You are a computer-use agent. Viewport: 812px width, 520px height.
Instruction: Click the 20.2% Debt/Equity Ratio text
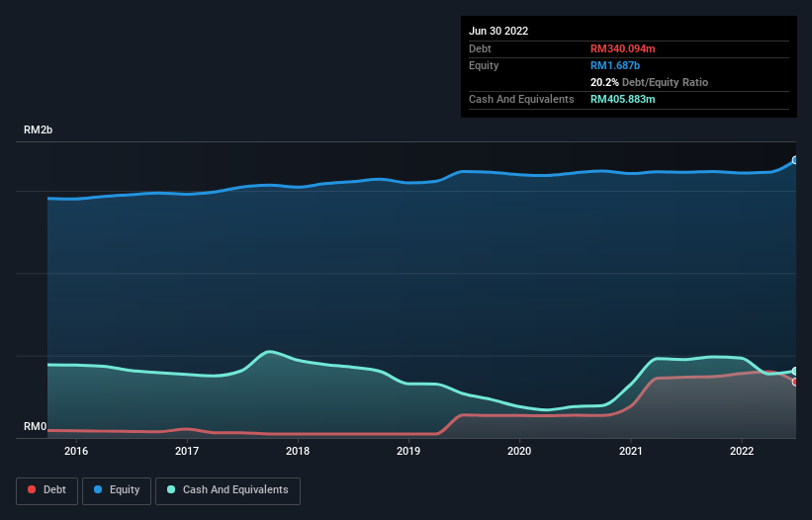(649, 82)
